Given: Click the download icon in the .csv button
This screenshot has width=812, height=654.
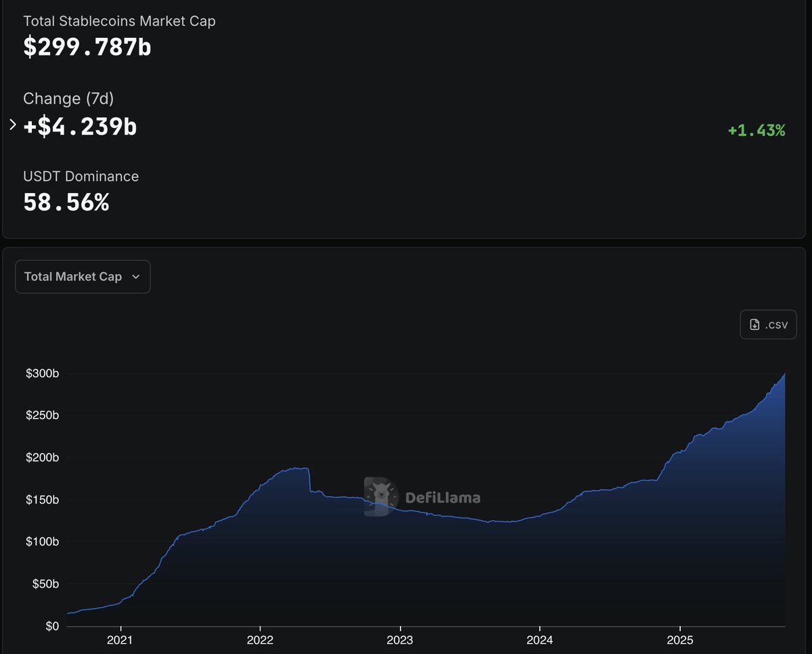Looking at the screenshot, I should [x=754, y=324].
